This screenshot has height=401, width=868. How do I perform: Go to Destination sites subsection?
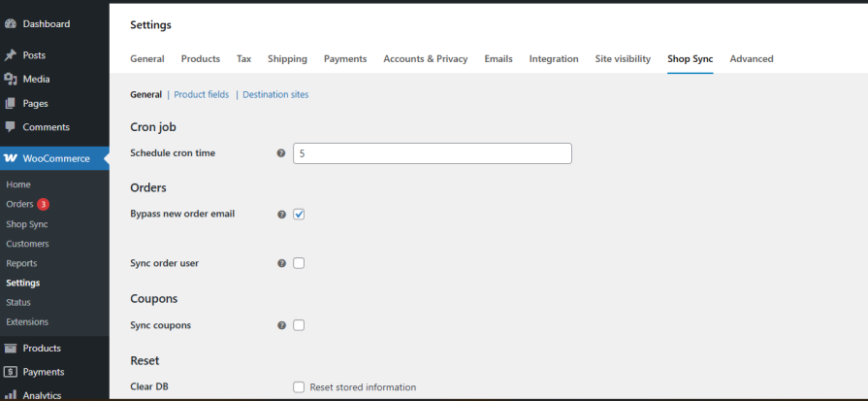(275, 94)
